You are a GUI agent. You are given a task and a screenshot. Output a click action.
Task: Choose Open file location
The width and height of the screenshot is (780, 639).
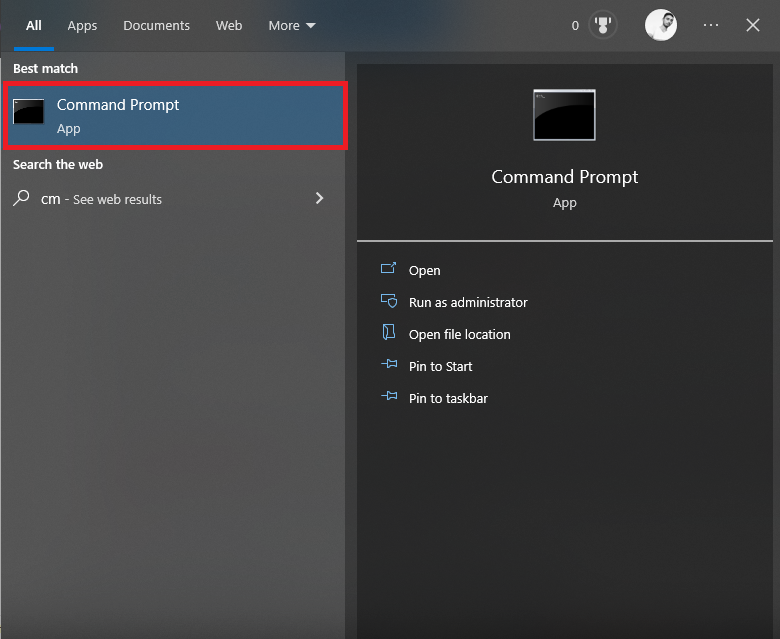tap(460, 334)
